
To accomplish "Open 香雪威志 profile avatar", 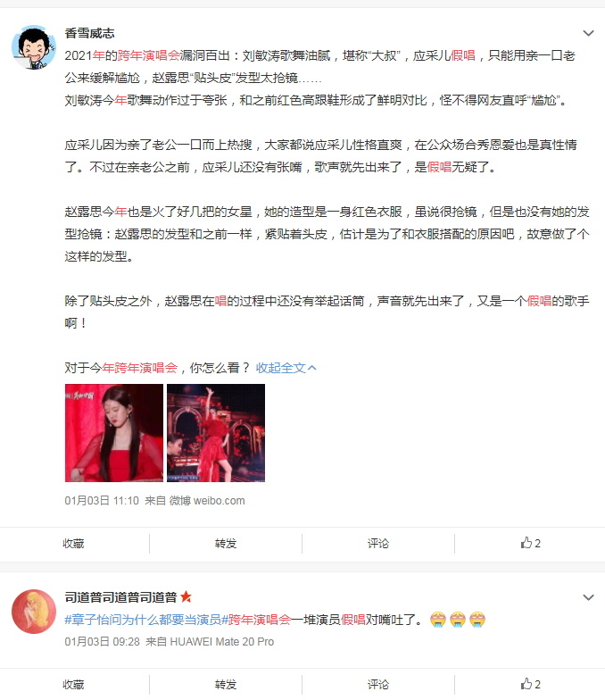I will pyautogui.click(x=34, y=46).
